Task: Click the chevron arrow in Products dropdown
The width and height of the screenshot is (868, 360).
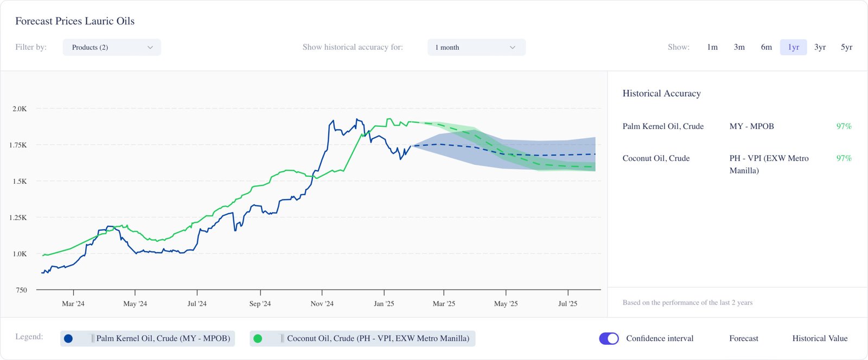Action: pos(150,47)
